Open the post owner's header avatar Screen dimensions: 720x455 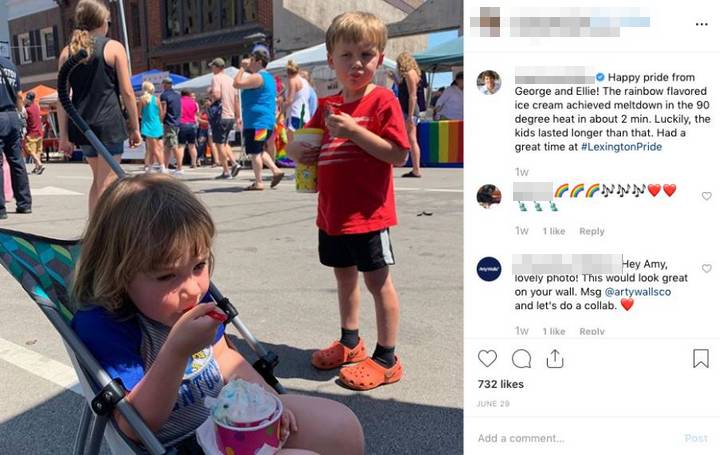point(485,22)
